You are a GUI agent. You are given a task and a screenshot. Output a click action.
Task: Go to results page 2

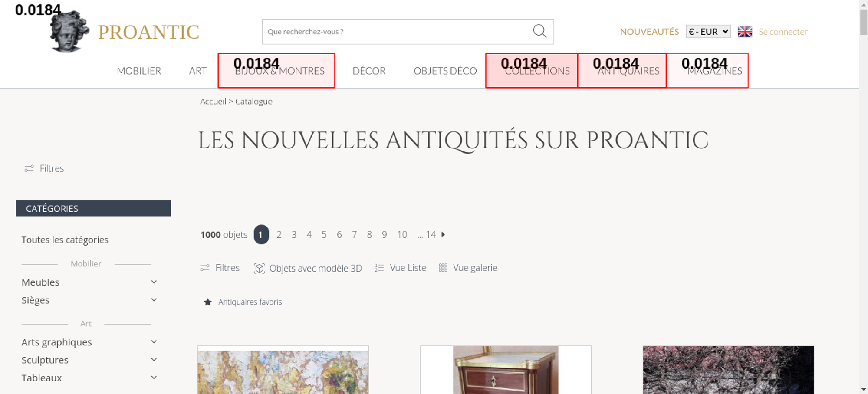click(279, 235)
